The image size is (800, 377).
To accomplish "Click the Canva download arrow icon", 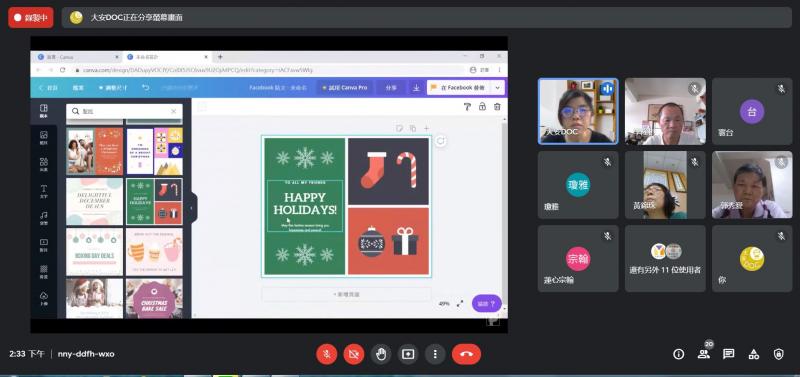I will [x=416, y=88].
